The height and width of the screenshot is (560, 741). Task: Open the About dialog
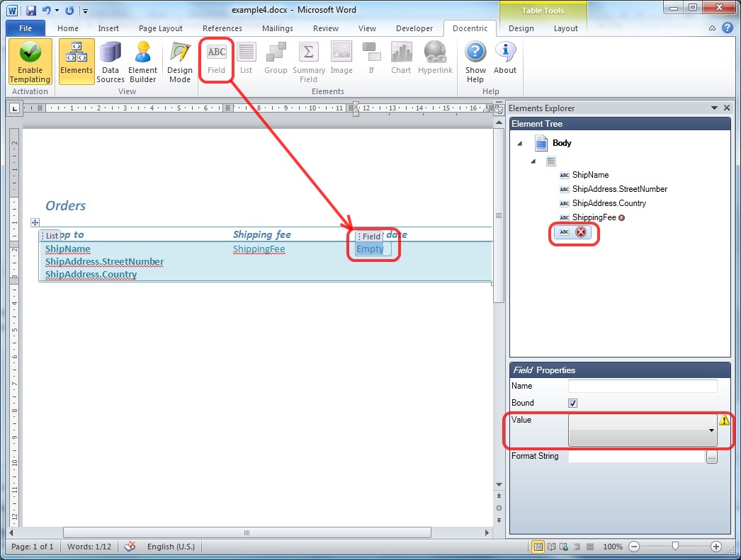click(504, 59)
